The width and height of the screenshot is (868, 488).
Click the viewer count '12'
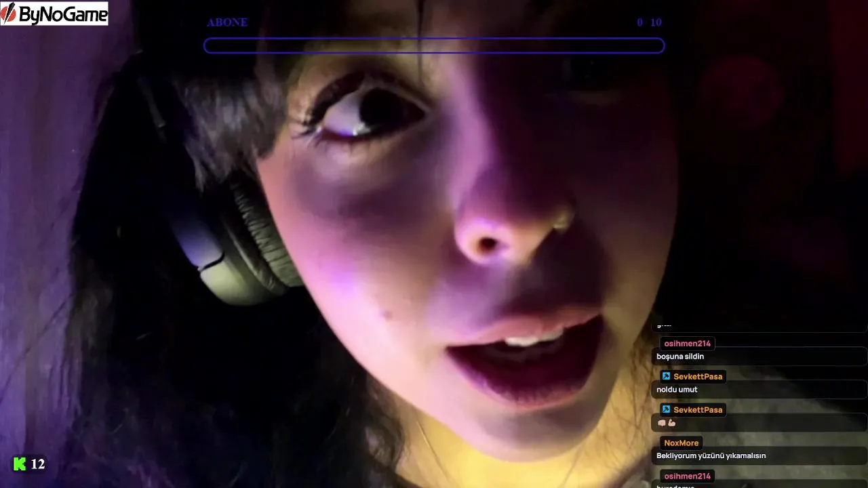coord(38,464)
